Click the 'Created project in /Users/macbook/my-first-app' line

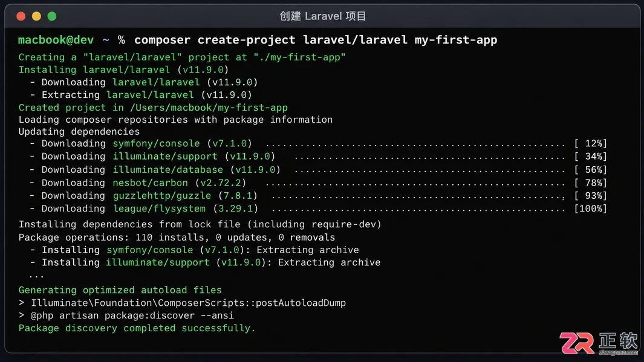(x=153, y=108)
